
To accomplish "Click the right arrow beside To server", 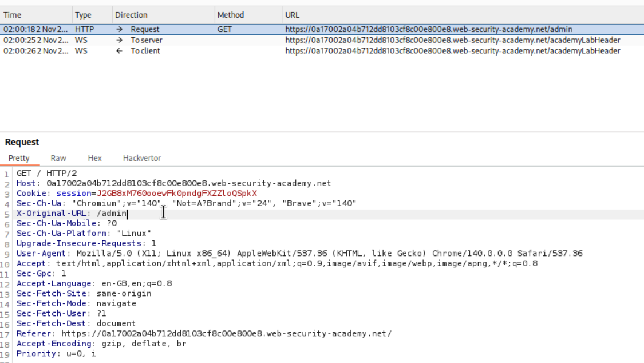I will click(x=119, y=40).
